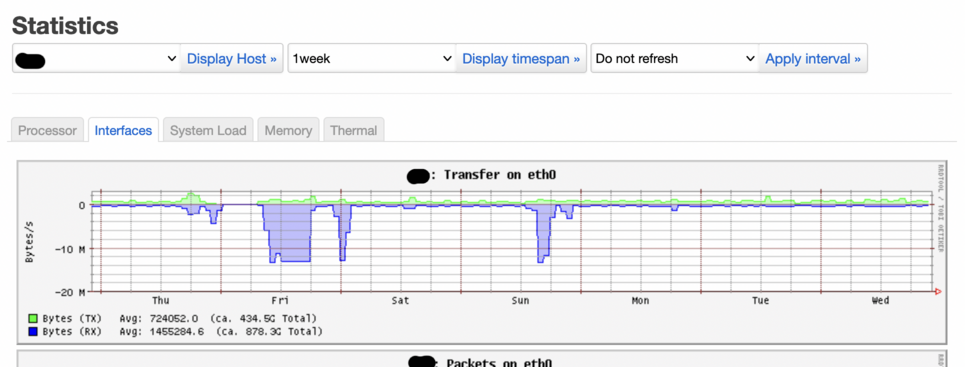
Task: Switch to the Processor tab
Action: [47, 131]
